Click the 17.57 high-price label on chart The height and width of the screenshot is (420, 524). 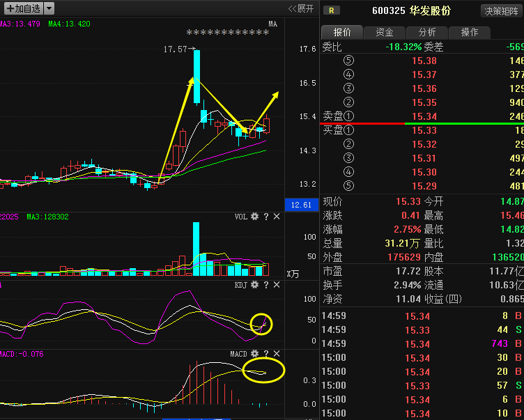click(175, 49)
